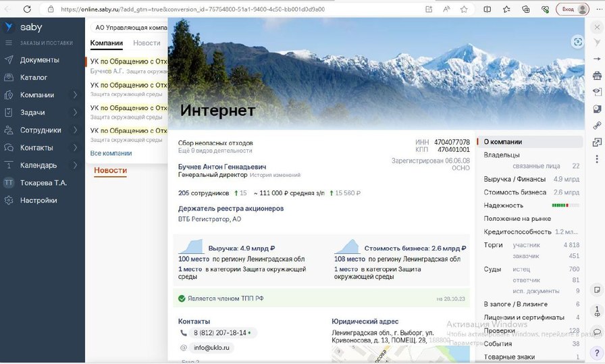Select Кредитоспособность in card menu
This screenshot has height=364, width=605.
(x=517, y=232)
